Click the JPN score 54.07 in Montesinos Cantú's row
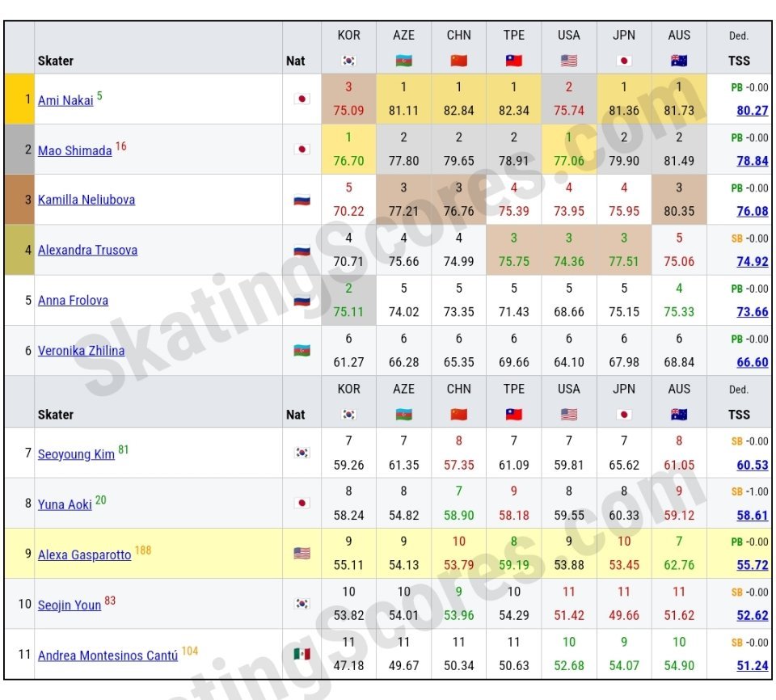The image size is (776, 700). tap(624, 666)
